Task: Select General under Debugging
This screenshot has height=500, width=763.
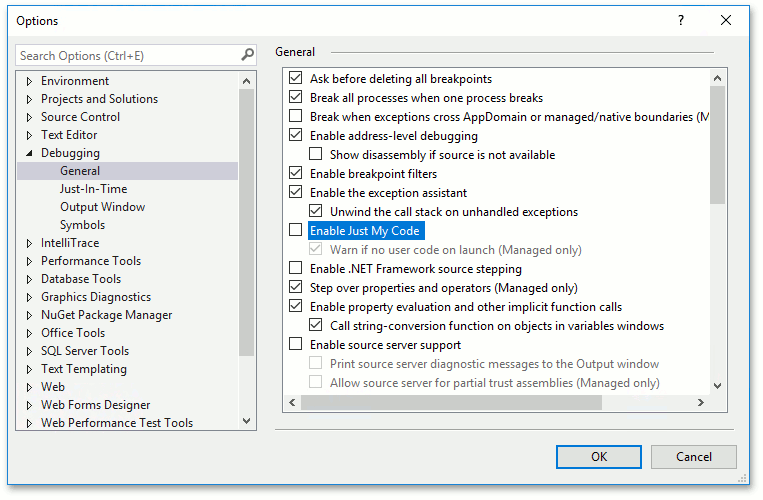Action: [80, 171]
